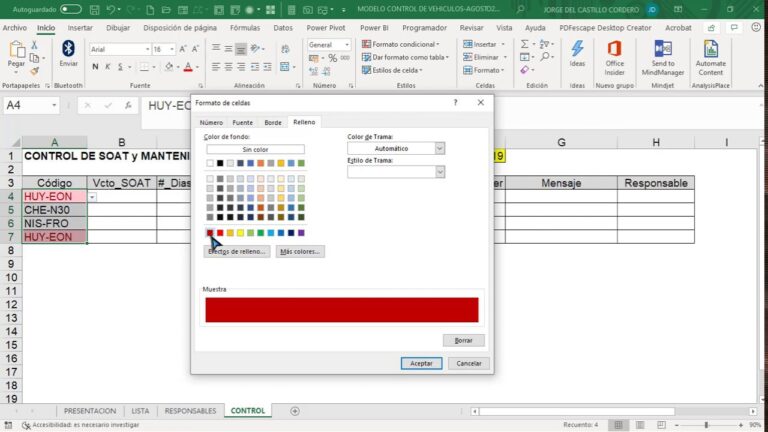Open the Fórmulas ribbon tab

tap(244, 28)
